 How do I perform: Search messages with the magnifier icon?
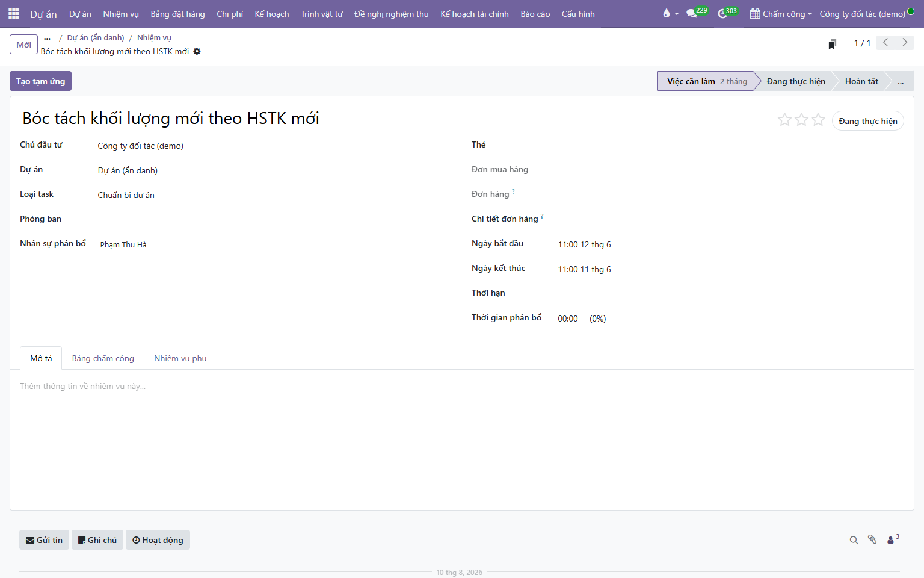pyautogui.click(x=854, y=540)
